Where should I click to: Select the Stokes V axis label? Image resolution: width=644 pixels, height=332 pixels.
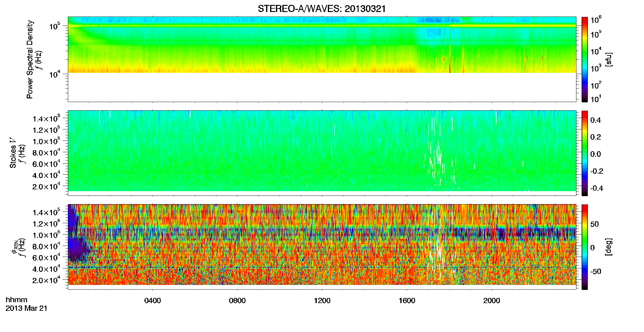click(13, 153)
